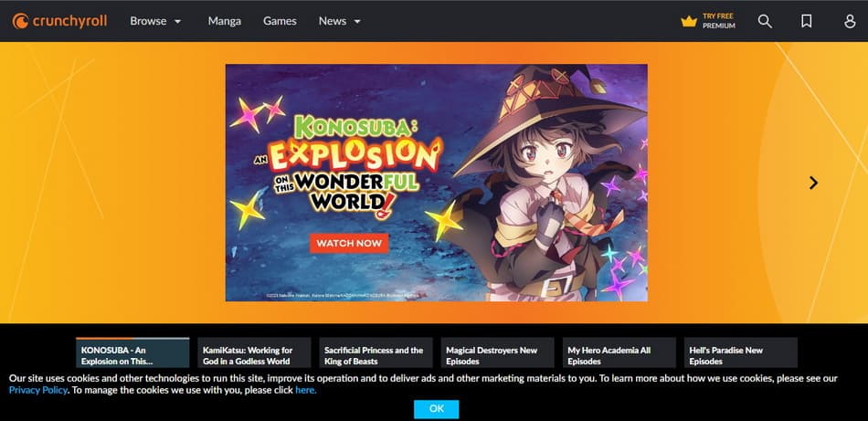The width and height of the screenshot is (868, 421).
Task: Expand the Browse dropdown menu
Action: click(x=155, y=21)
